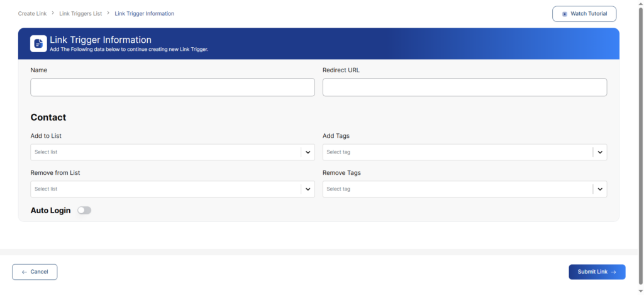Open the Add Tags select field

(457, 152)
